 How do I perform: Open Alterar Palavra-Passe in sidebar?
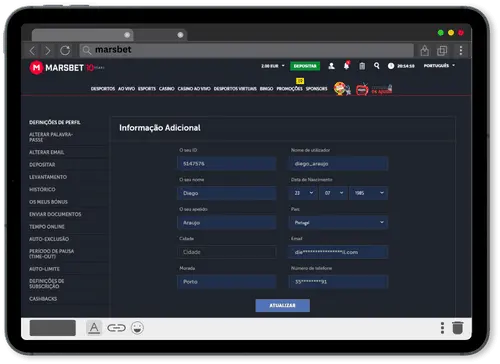pyautogui.click(x=51, y=137)
